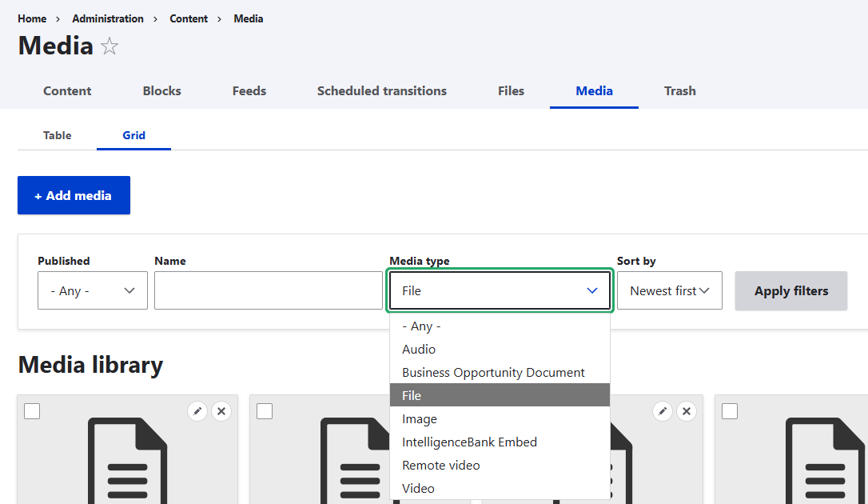The image size is (868, 504).
Task: Tick the checkbox on the second media card
Action: [264, 410]
